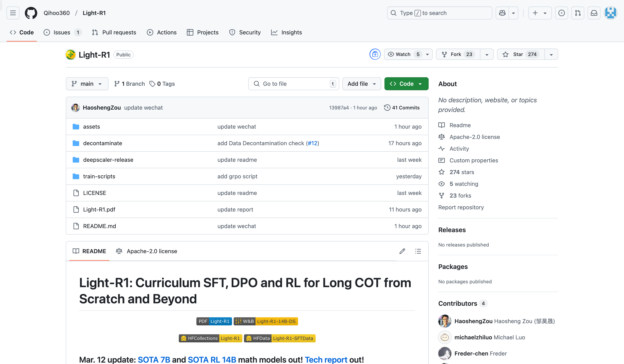The width and height of the screenshot is (624, 364).
Task: Click the blue circular icon beside Watch
Action: 375,54
